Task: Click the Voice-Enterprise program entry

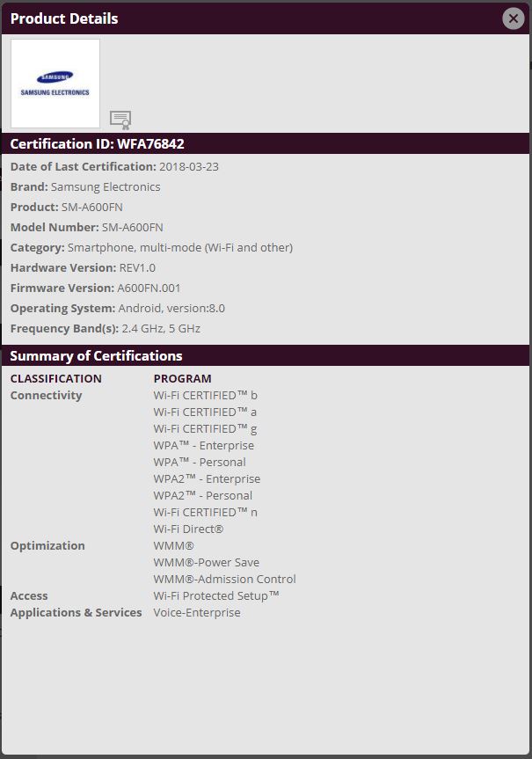Action: [x=196, y=612]
